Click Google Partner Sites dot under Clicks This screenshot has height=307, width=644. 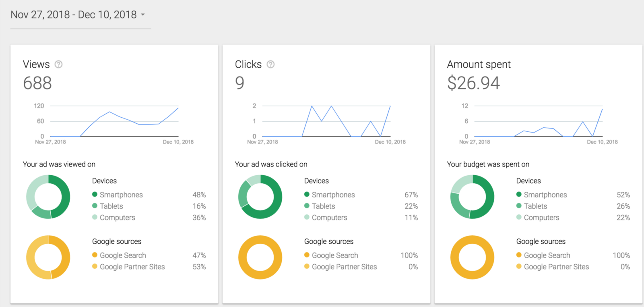click(x=307, y=266)
